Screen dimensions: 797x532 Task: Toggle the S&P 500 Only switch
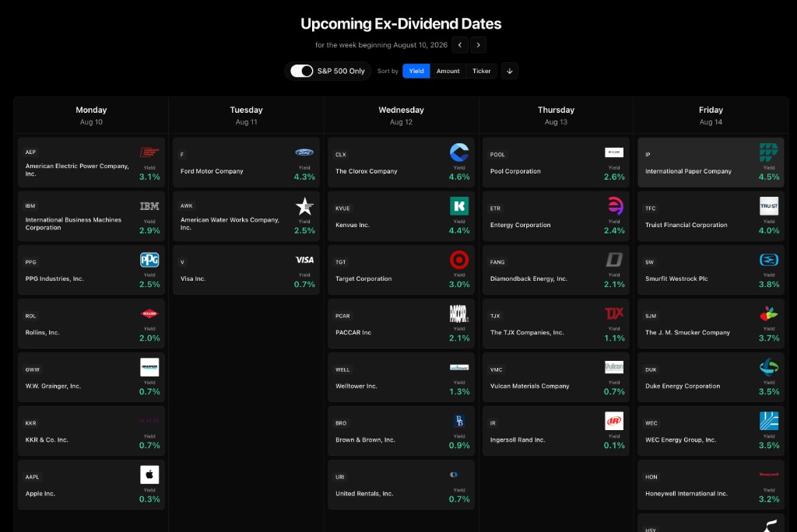301,71
